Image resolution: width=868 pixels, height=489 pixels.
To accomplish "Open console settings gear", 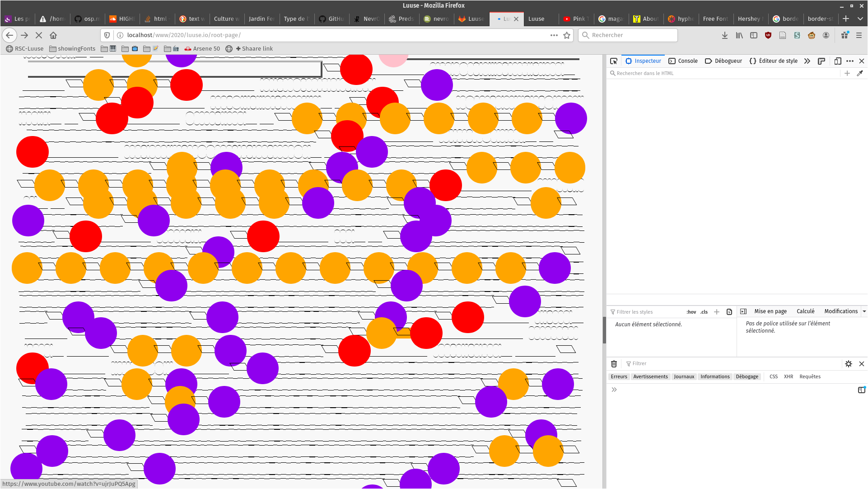I will 849,364.
